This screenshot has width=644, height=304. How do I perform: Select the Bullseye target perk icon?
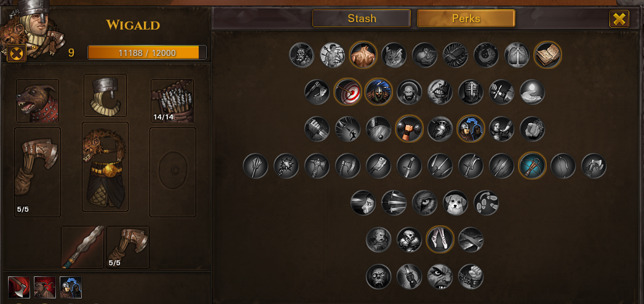pos(348,92)
